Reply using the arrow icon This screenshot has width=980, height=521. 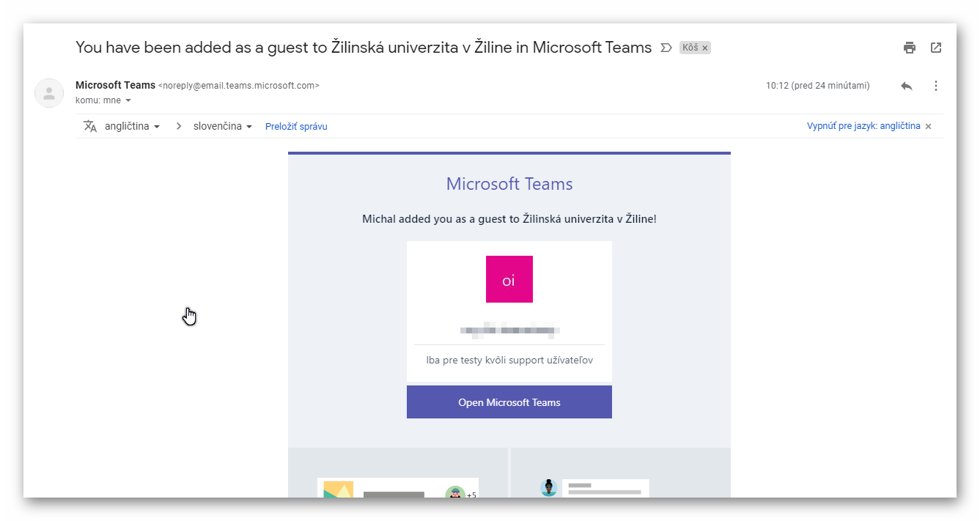pos(907,86)
